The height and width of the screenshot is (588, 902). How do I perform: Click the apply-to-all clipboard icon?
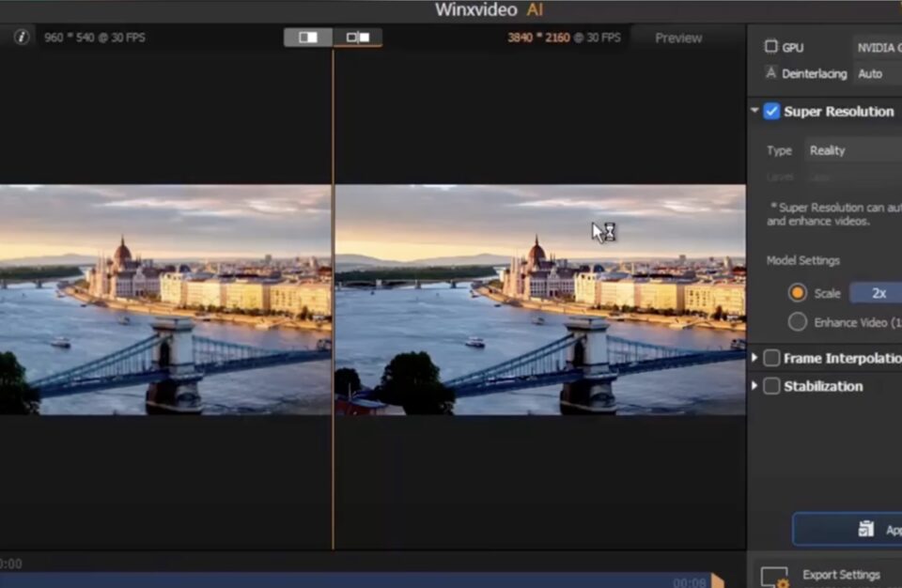point(865,528)
